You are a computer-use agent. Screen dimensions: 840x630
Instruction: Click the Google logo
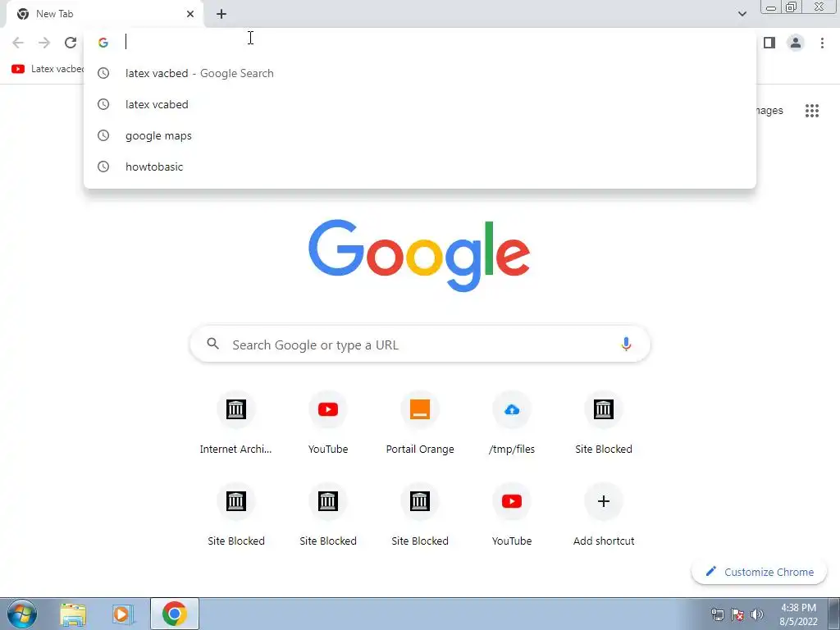click(x=419, y=255)
